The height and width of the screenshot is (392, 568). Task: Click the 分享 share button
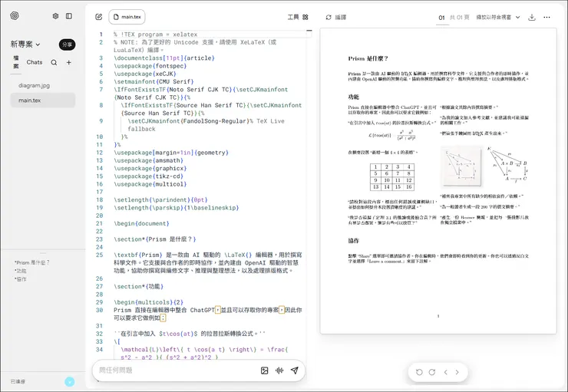[67, 44]
